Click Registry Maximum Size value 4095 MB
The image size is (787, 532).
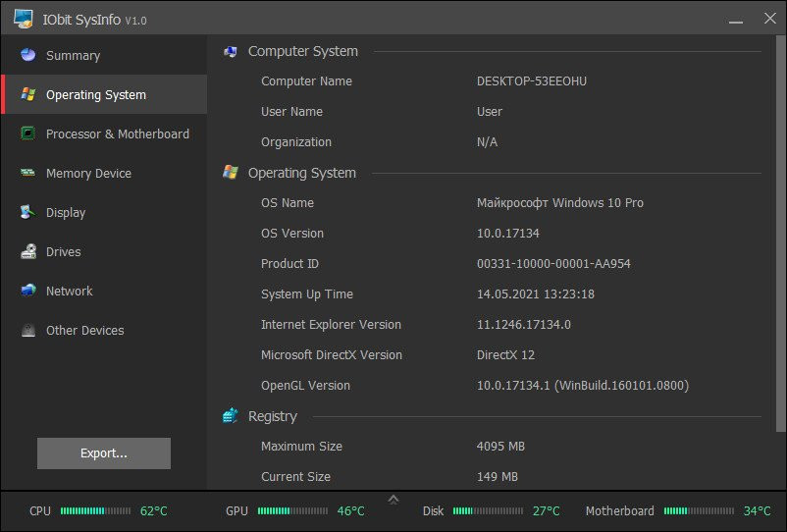click(x=500, y=447)
